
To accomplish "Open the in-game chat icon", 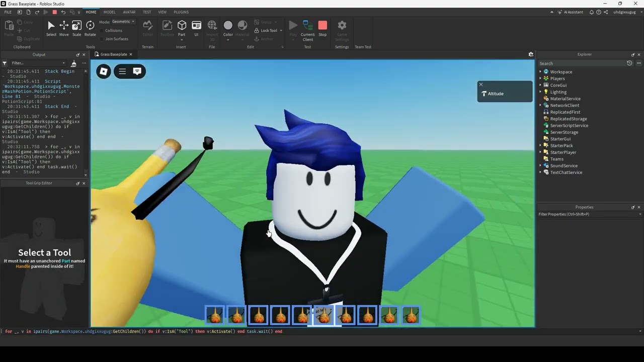I will click(137, 71).
